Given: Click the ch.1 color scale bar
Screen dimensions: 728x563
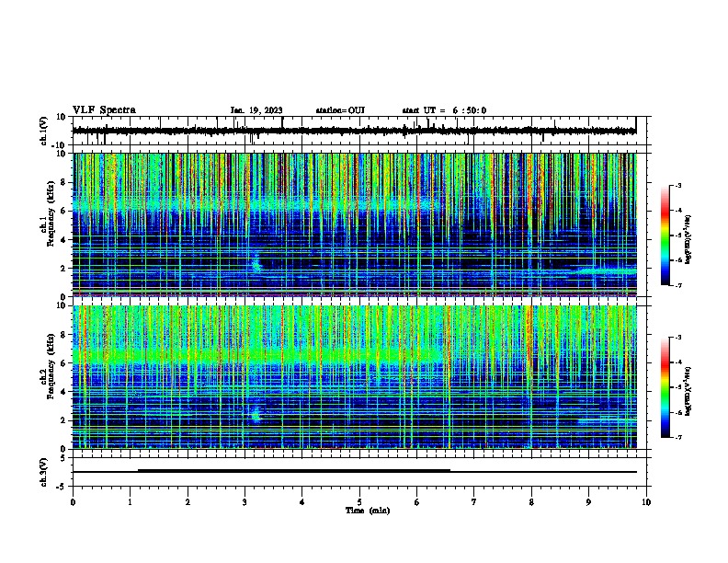Looking at the screenshot, I should pos(665,236).
